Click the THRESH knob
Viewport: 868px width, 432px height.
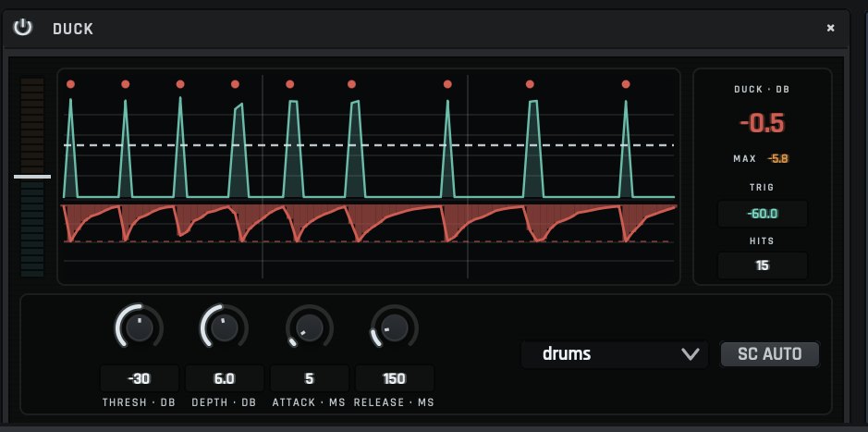pos(139,327)
